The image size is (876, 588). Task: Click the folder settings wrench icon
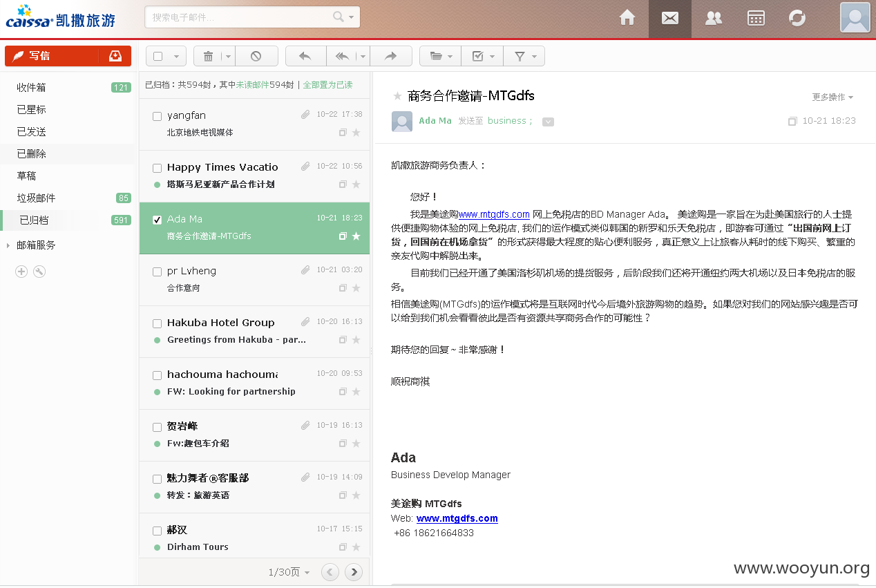39,272
